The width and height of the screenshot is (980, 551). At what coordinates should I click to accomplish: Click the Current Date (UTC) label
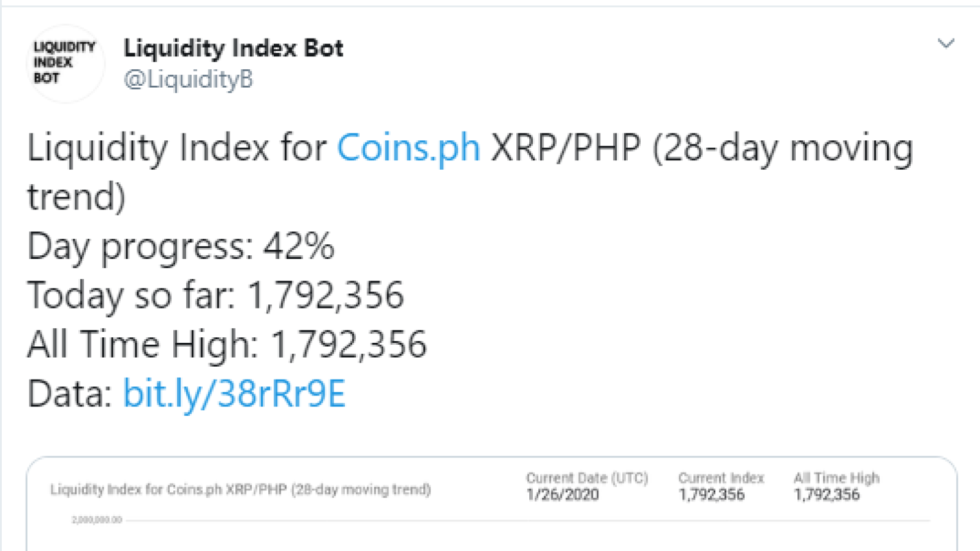click(x=587, y=478)
